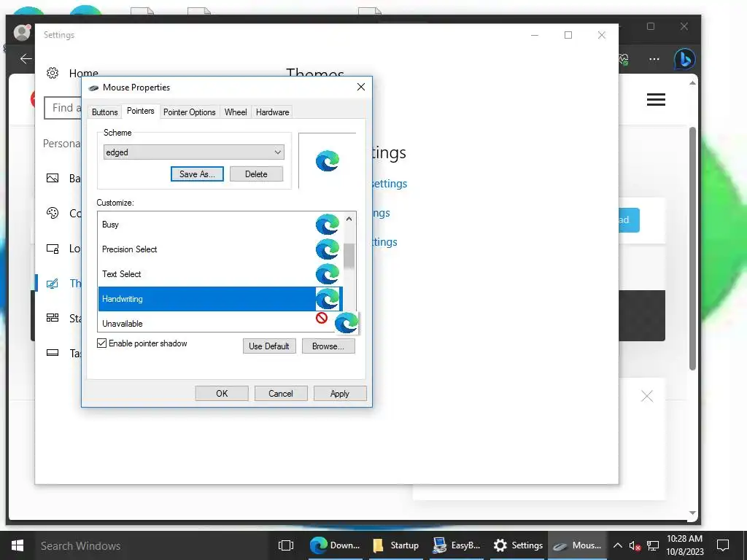Open the Windows Start menu
The image size is (747, 560).
(x=18, y=545)
